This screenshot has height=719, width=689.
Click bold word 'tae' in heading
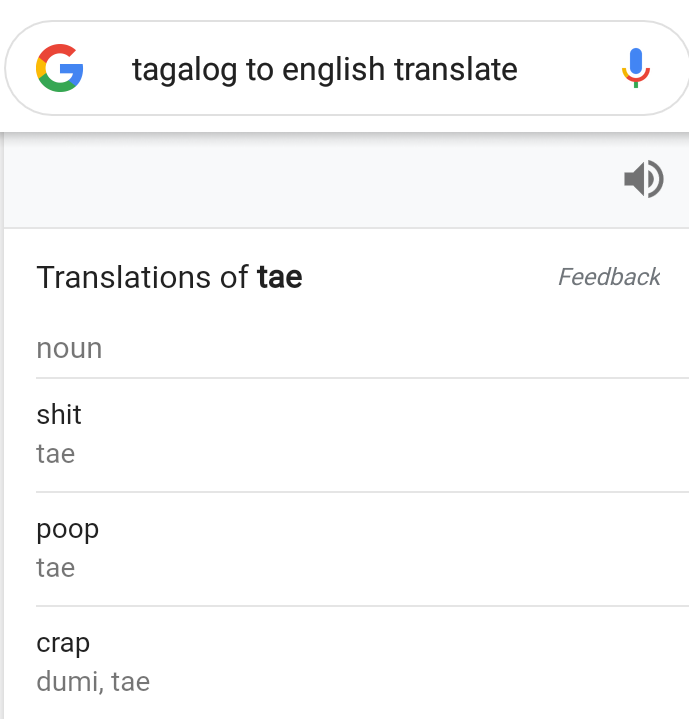pyautogui.click(x=280, y=277)
